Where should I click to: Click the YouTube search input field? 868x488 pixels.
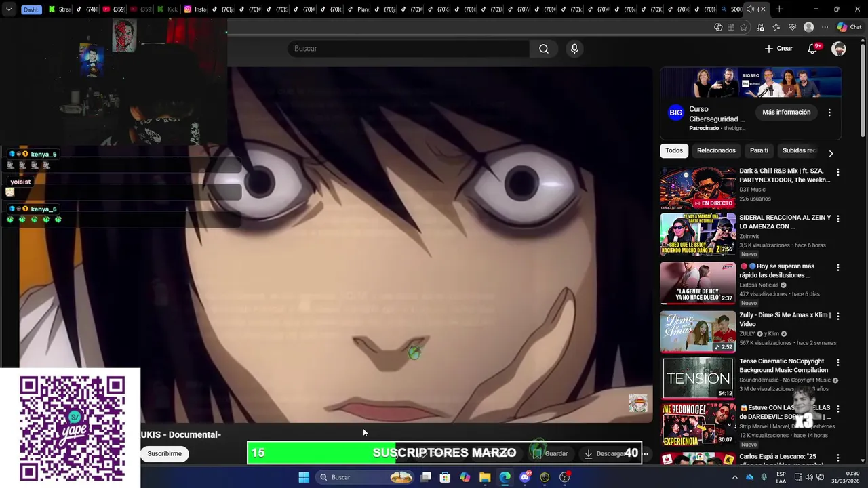408,49
